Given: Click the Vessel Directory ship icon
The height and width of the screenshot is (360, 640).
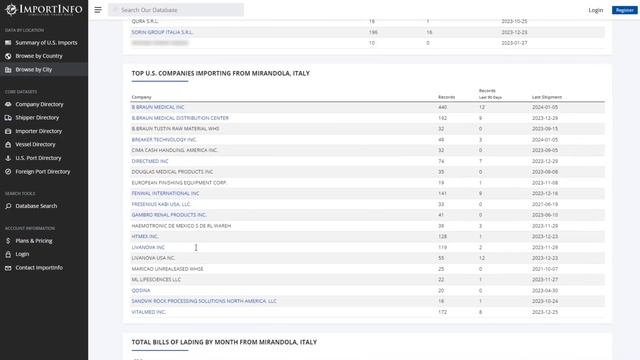Looking at the screenshot, I should (8, 144).
